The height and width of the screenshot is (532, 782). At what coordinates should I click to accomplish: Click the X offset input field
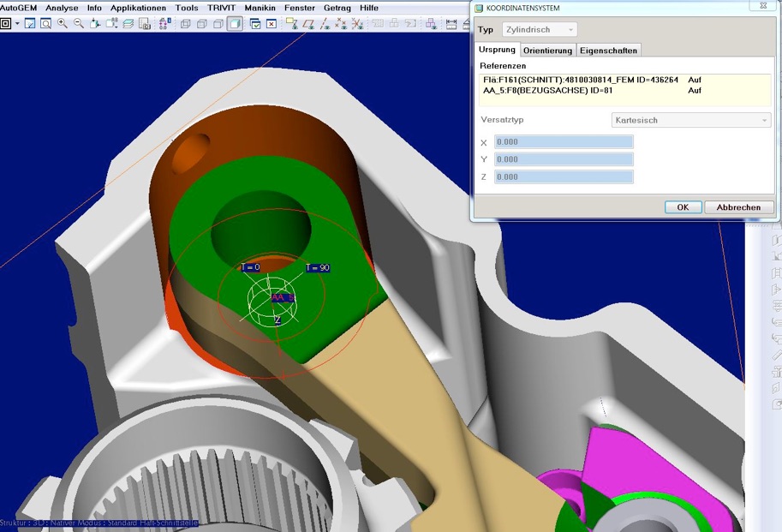[x=564, y=142]
